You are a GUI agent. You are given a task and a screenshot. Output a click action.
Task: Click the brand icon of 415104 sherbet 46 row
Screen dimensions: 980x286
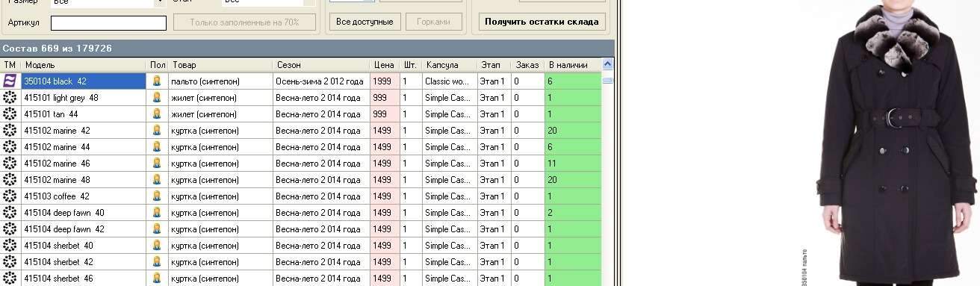(x=10, y=278)
